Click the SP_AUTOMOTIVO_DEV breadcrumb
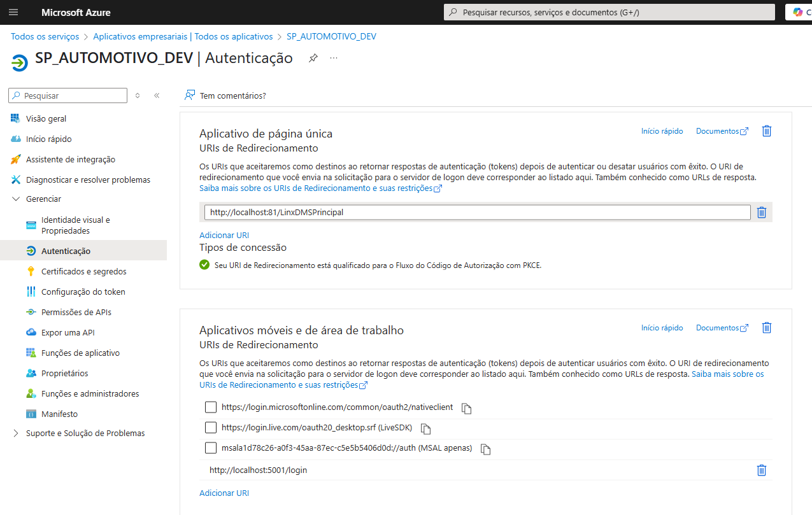The width and height of the screenshot is (812, 515). (x=331, y=37)
